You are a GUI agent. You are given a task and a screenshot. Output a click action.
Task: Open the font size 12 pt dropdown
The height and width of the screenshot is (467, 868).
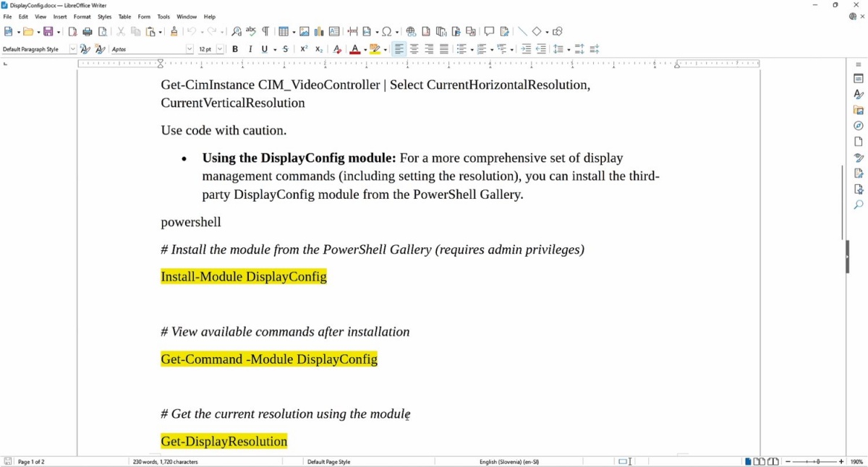point(220,49)
